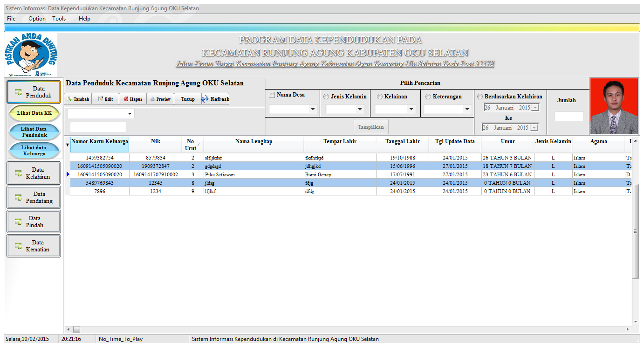Viewport: 644px width, 347px height.
Task: Enable the Nama Desa checkbox
Action: (271, 94)
